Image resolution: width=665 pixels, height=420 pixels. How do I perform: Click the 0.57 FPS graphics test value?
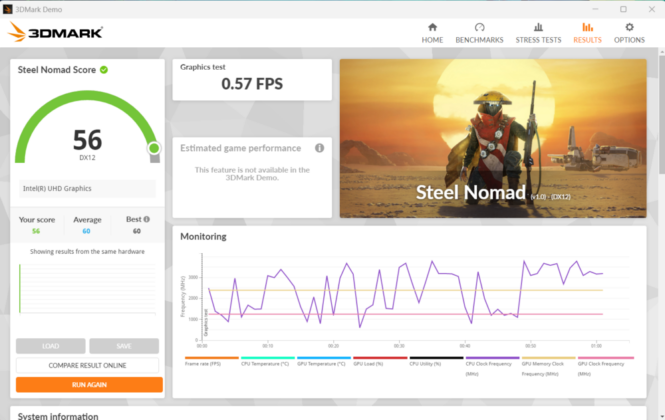pyautogui.click(x=252, y=84)
